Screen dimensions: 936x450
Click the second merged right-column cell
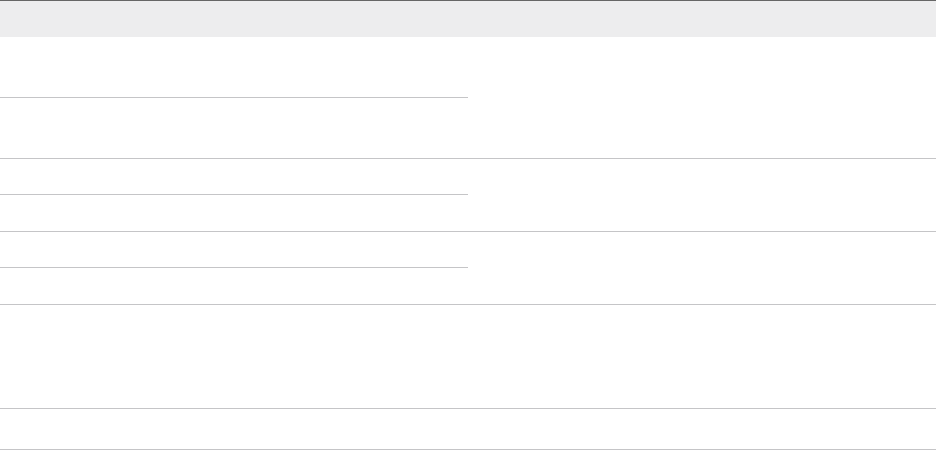tap(702, 195)
